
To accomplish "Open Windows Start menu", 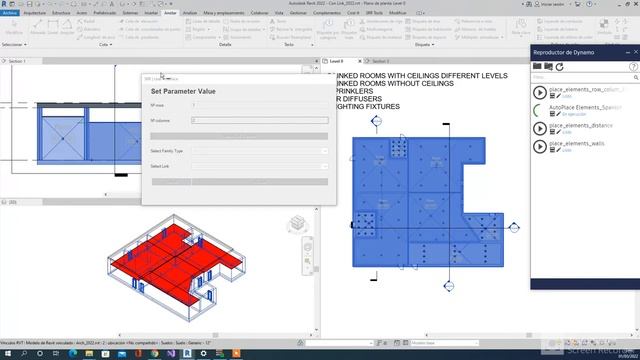I will tap(8, 353).
